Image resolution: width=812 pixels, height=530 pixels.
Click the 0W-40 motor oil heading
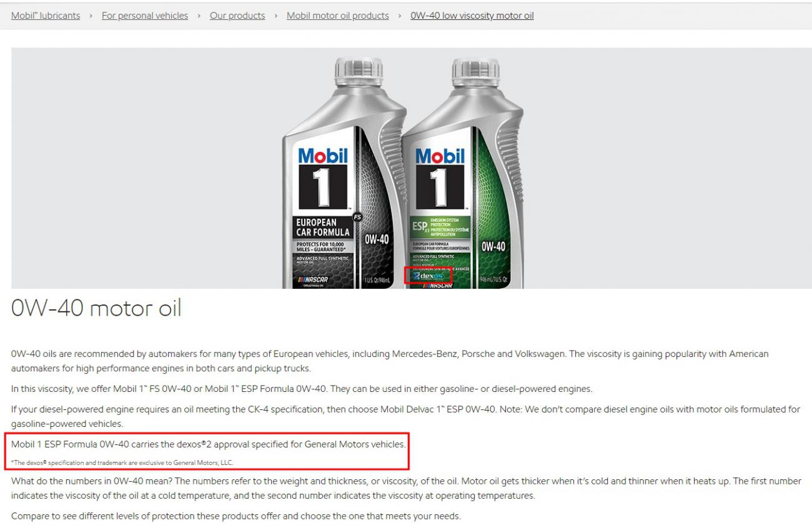[x=96, y=308]
